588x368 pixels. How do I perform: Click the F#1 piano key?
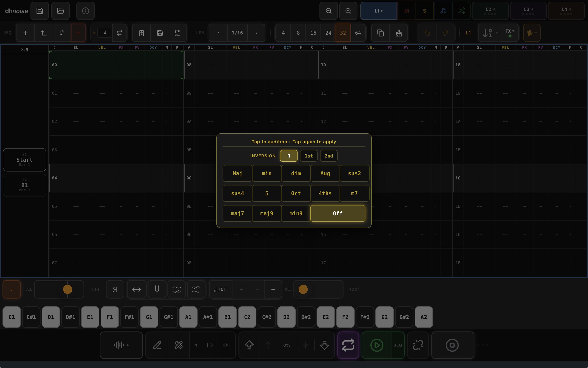pyautogui.click(x=129, y=317)
